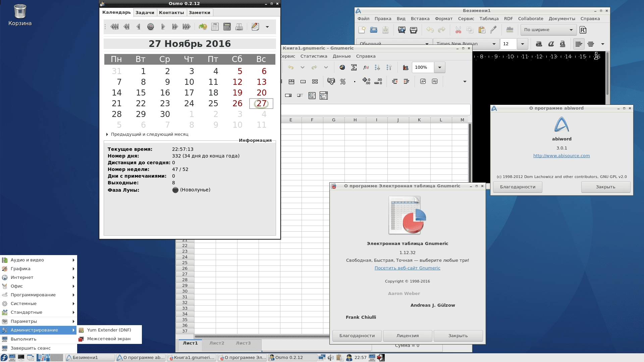The image size is (644, 362).
Task: Open Gnumeric undo history dropdown arrow
Action: [x=302, y=67]
